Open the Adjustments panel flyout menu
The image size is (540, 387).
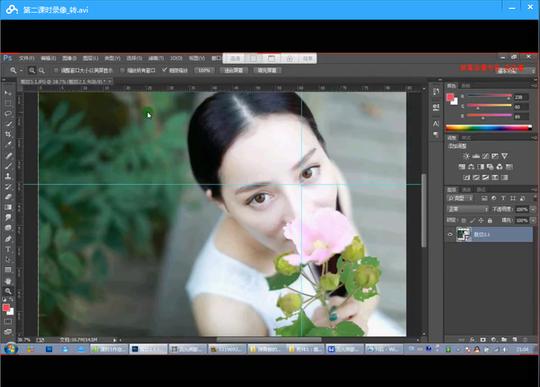click(533, 138)
